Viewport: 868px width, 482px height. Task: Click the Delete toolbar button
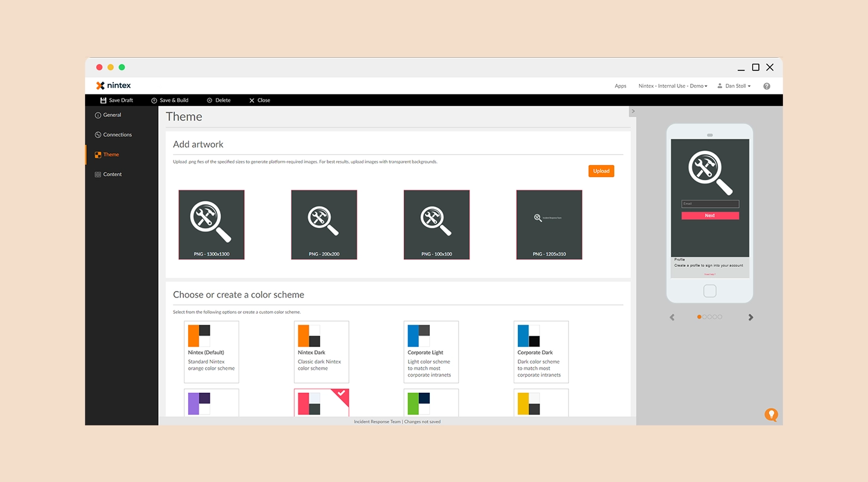pyautogui.click(x=219, y=100)
